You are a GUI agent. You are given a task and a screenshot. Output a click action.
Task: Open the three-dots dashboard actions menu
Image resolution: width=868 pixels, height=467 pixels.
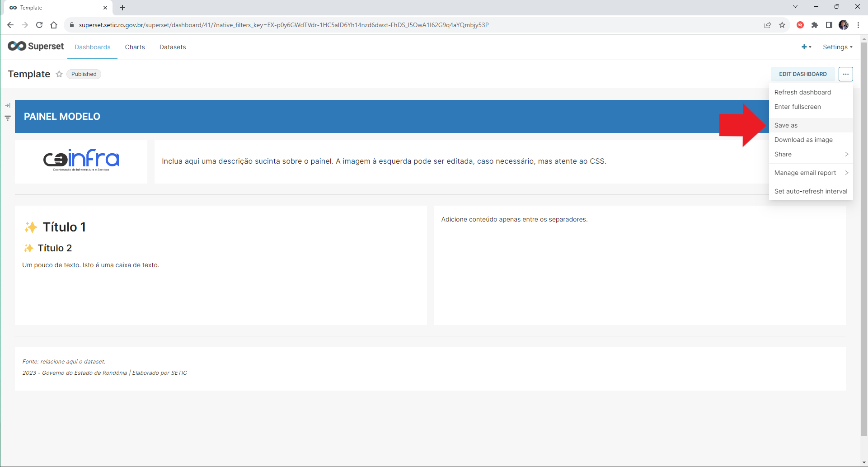845,74
